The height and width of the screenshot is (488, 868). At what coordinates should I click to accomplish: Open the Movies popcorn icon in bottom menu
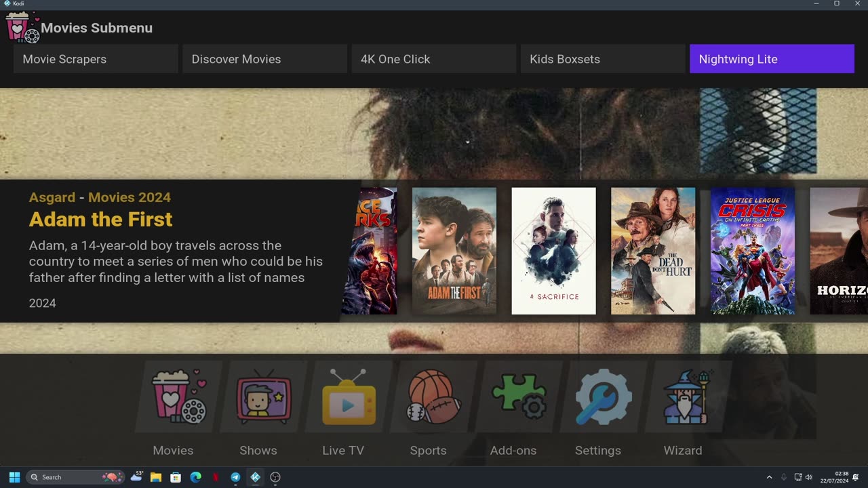point(179,396)
